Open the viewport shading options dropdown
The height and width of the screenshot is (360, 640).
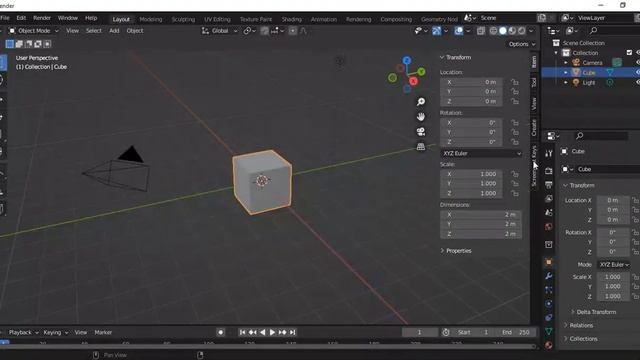pyautogui.click(x=531, y=31)
